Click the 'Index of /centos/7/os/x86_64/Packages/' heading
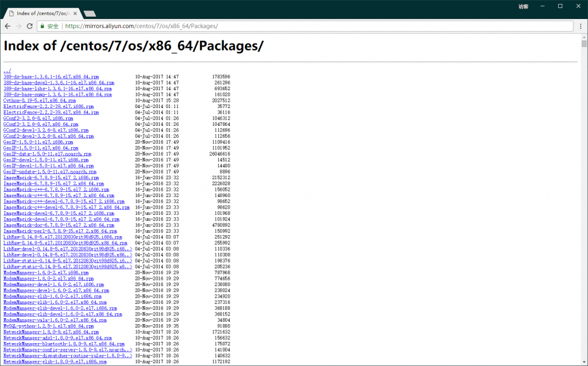 pyautogui.click(x=133, y=46)
